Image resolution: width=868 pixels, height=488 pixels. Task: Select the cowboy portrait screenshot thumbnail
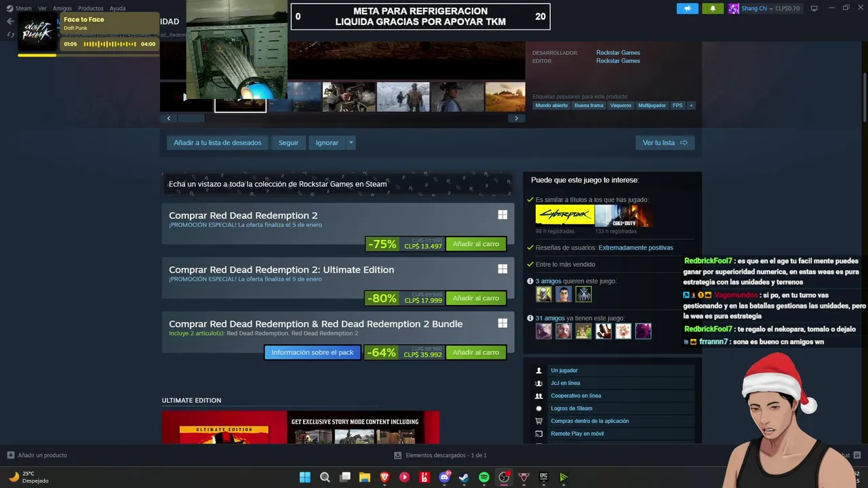tap(457, 97)
